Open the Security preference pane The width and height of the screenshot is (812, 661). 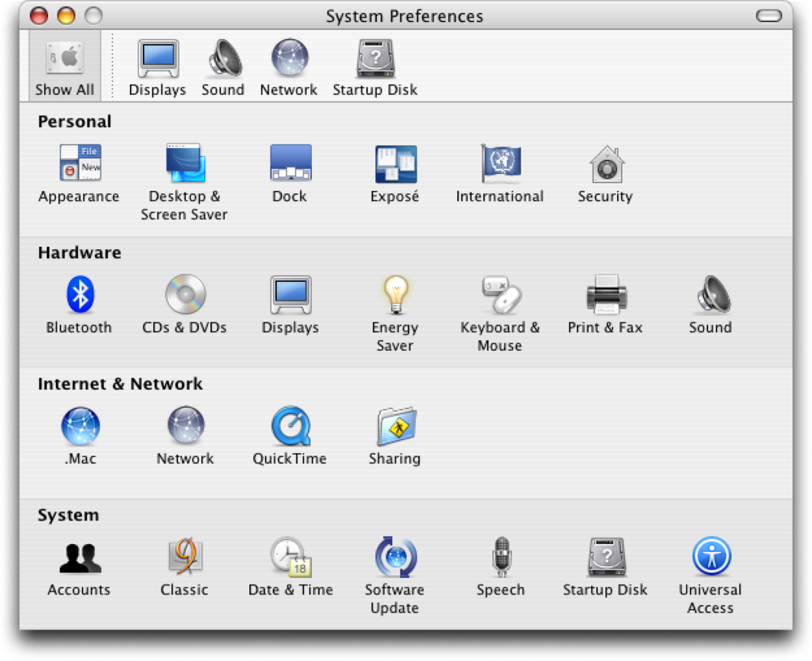(606, 174)
